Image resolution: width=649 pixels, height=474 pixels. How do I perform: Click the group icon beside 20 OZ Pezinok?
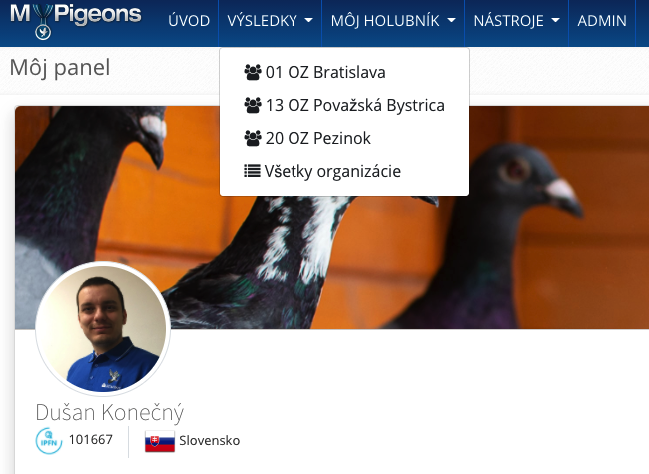point(252,138)
